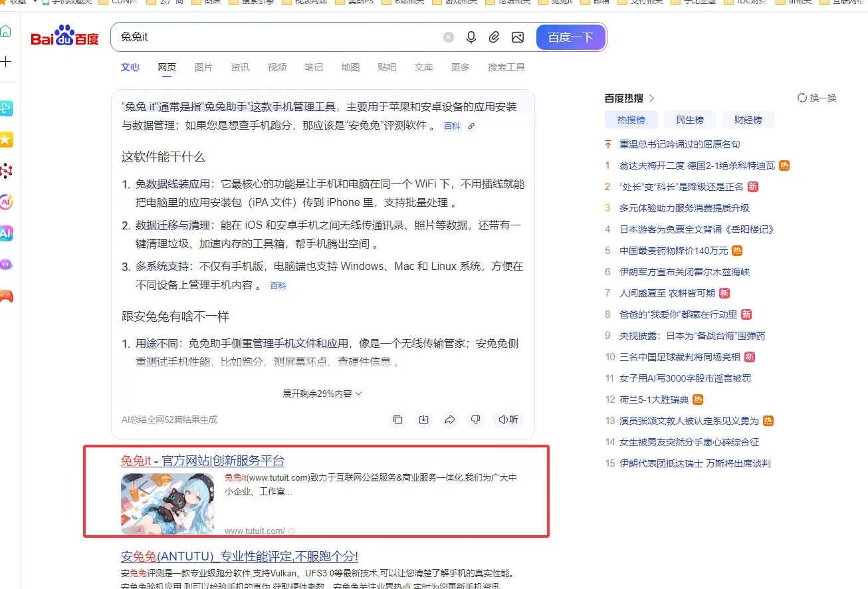Screen dimensions: 868x589
Task: Click 百科 badge after 管理手机内容 line
Action: pyautogui.click(x=278, y=286)
